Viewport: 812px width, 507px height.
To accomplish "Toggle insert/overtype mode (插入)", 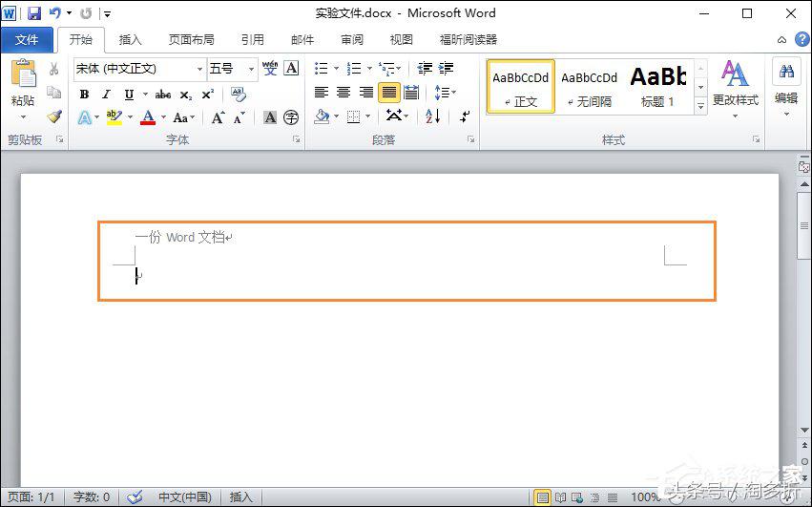I will tap(240, 496).
